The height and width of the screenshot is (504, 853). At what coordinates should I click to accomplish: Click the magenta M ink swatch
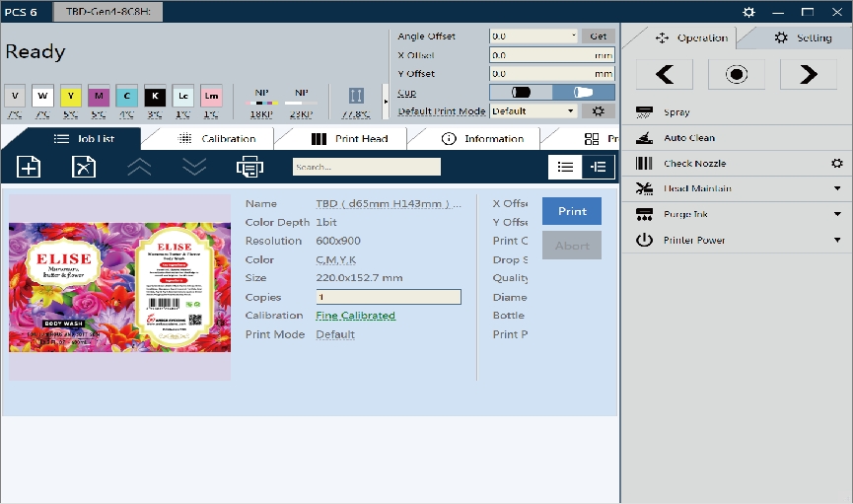99,96
